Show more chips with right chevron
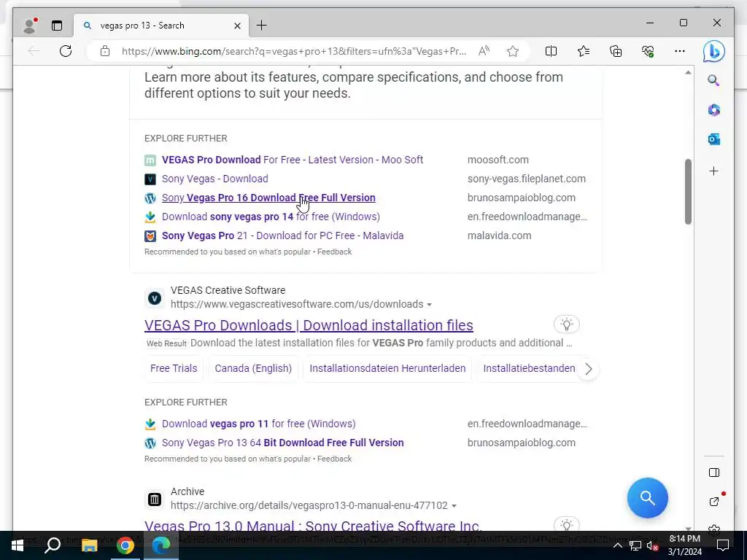The width and height of the screenshot is (747, 560). [589, 368]
